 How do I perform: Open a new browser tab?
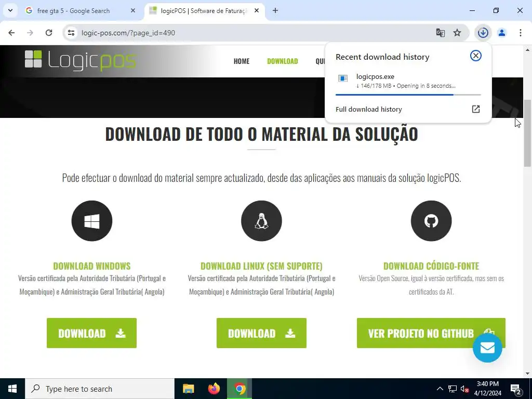[x=275, y=11]
